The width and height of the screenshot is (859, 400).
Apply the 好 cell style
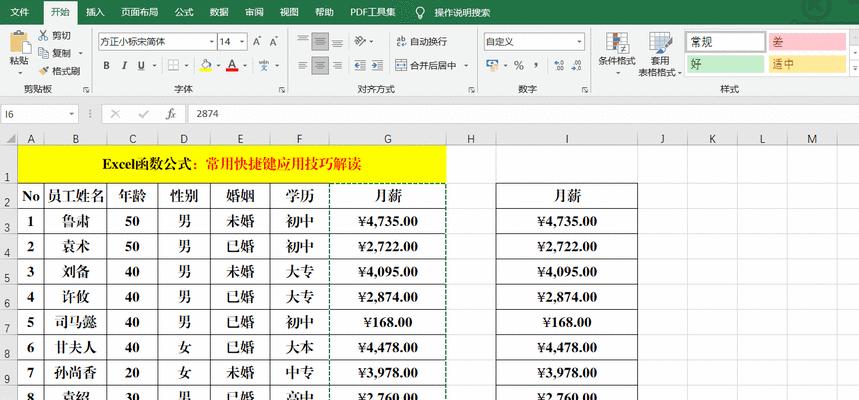click(x=725, y=64)
